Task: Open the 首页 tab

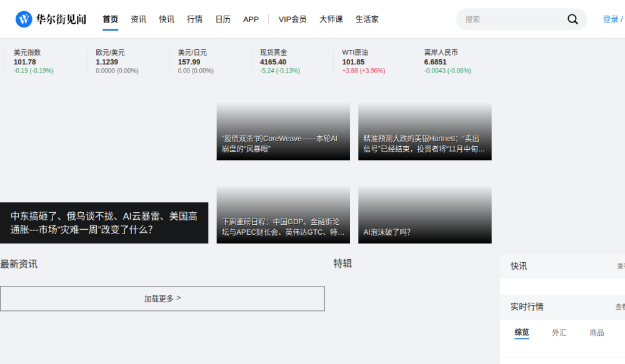Action: (x=111, y=19)
